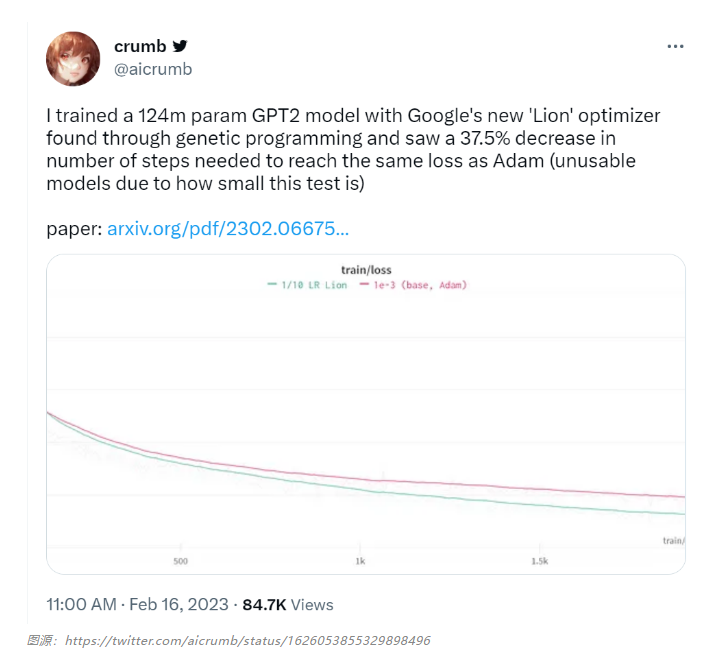Toggle the "1/10 LR Lion" legend label
The width and height of the screenshot is (715, 663).
click(314, 285)
